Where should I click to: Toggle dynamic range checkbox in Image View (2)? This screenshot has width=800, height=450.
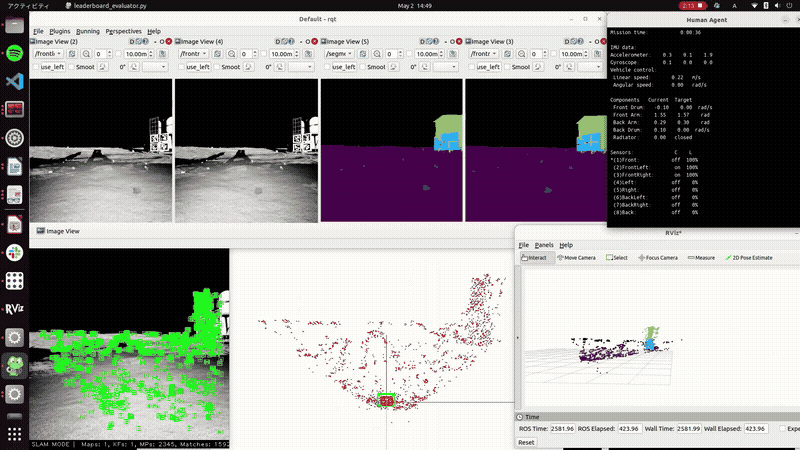[118, 54]
